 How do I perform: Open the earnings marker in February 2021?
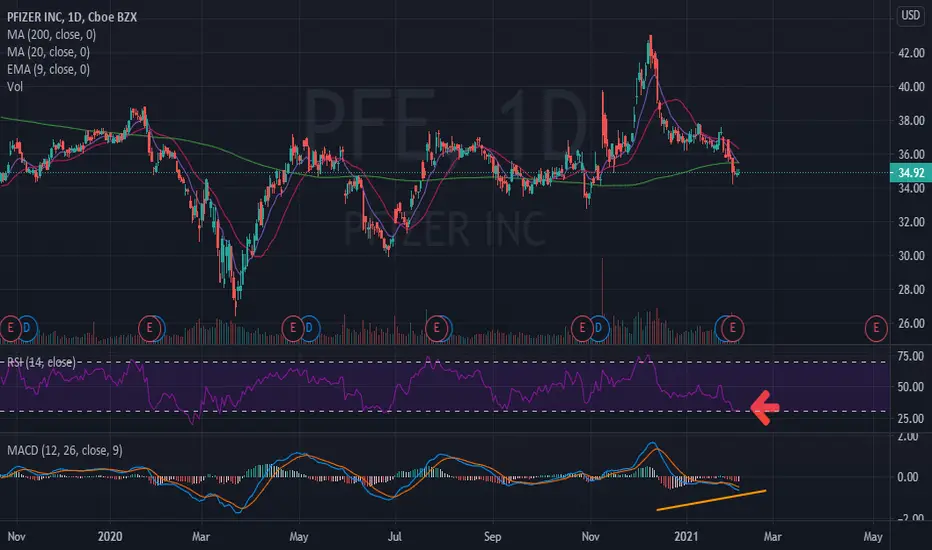pos(732,328)
